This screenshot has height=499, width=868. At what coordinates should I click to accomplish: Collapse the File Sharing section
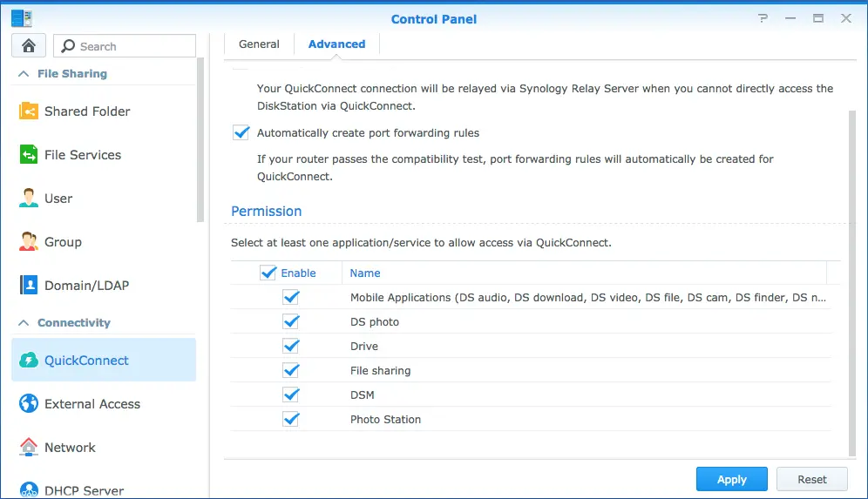pyautogui.click(x=24, y=74)
